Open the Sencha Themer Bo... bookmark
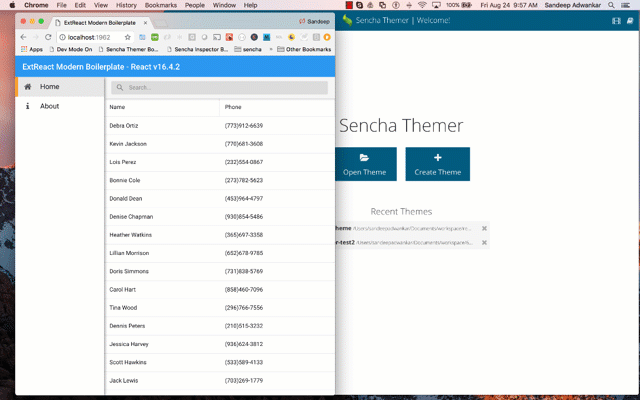The width and height of the screenshot is (640, 400). 129,49
